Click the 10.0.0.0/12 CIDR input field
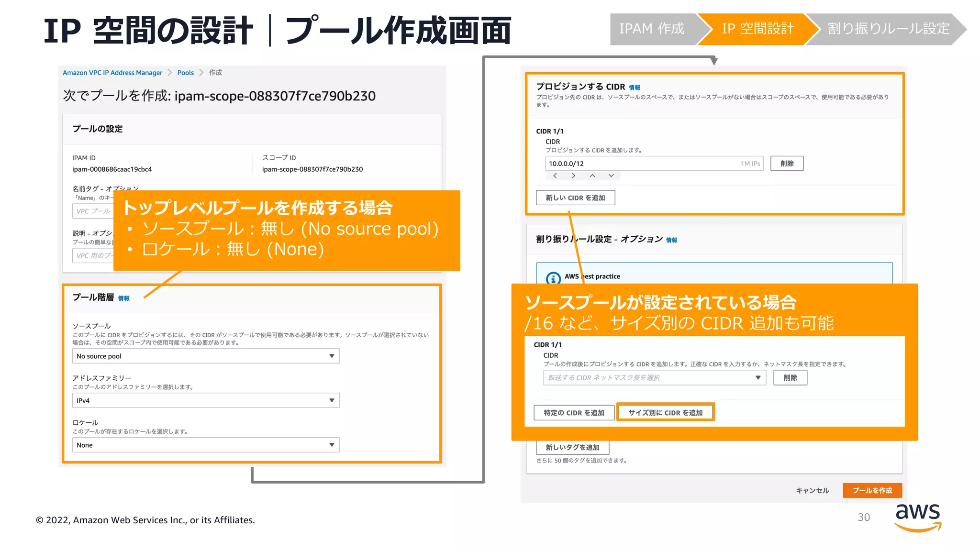 [x=654, y=164]
